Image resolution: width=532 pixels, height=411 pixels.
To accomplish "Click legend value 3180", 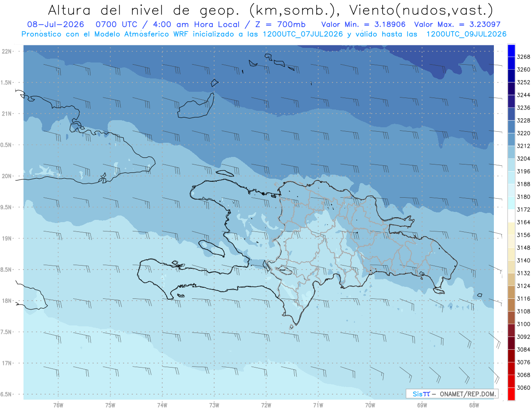I will tap(524, 197).
